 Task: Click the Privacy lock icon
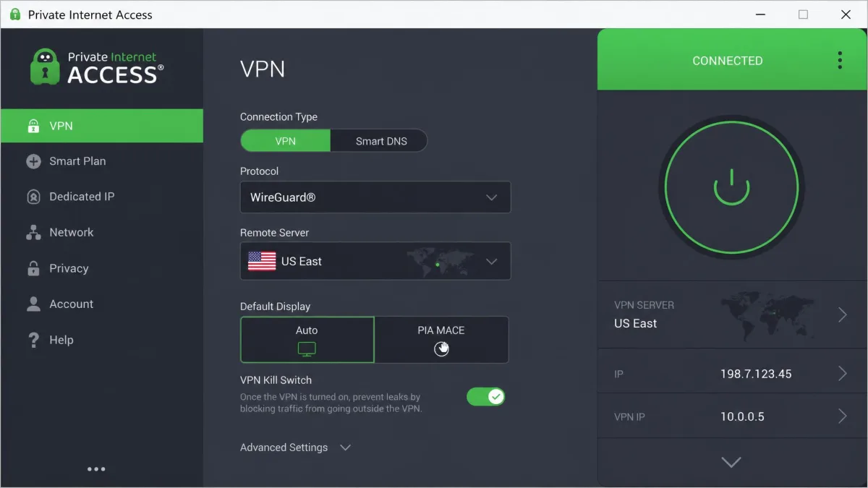pos(33,268)
